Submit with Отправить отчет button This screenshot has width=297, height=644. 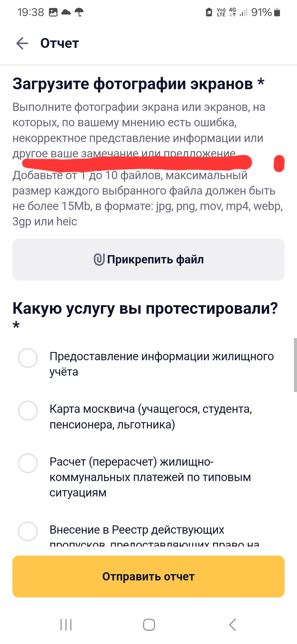pos(148,576)
